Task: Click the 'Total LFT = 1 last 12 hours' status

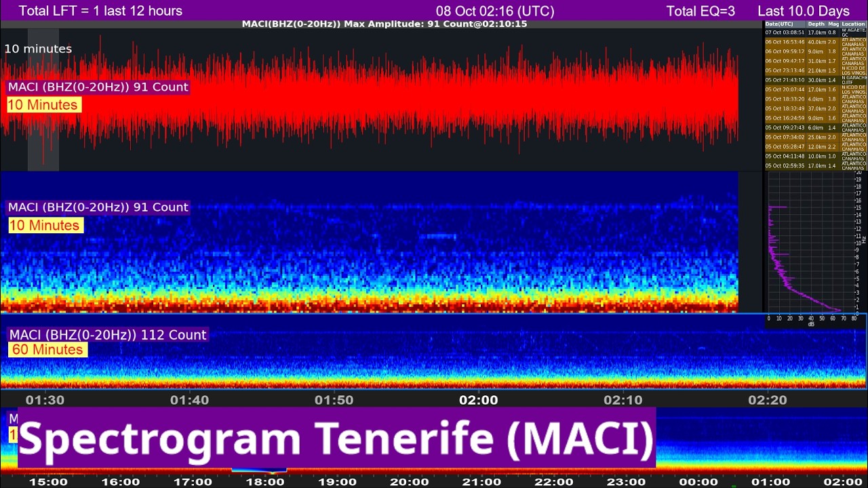Action: tap(100, 11)
